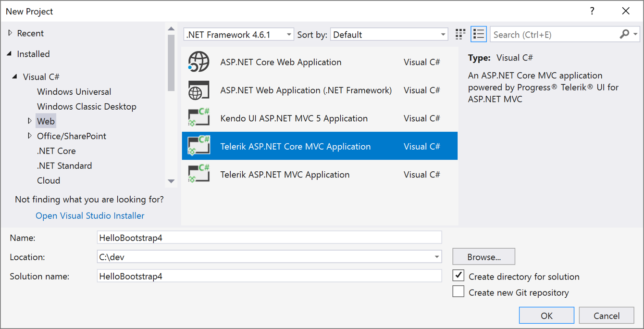Image resolution: width=644 pixels, height=329 pixels.
Task: Click the Kendo UI ASP.NET MVC 5 icon
Action: point(199,118)
